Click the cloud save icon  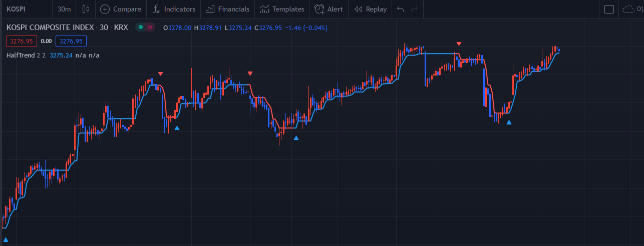(628, 9)
